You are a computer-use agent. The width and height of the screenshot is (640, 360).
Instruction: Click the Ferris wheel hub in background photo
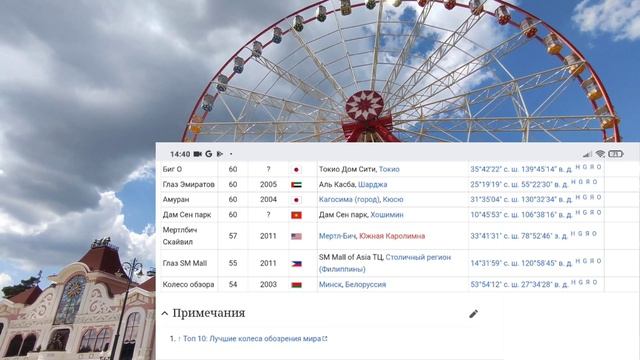pos(365,106)
